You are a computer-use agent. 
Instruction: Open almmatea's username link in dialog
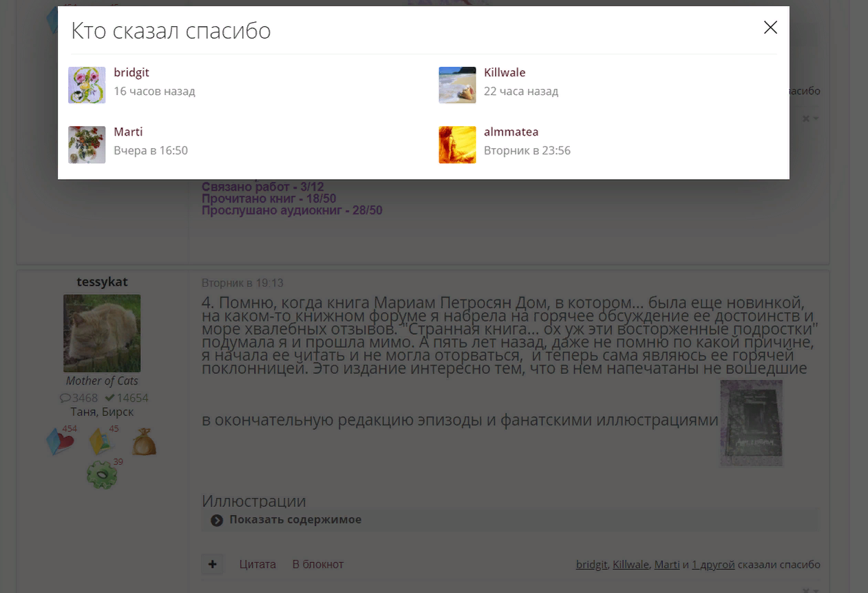pos(511,132)
